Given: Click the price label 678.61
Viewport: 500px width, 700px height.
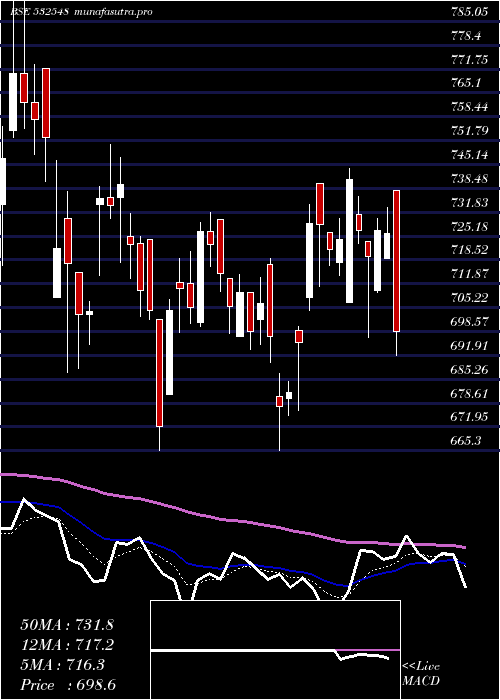Looking at the screenshot, I should point(468,394).
